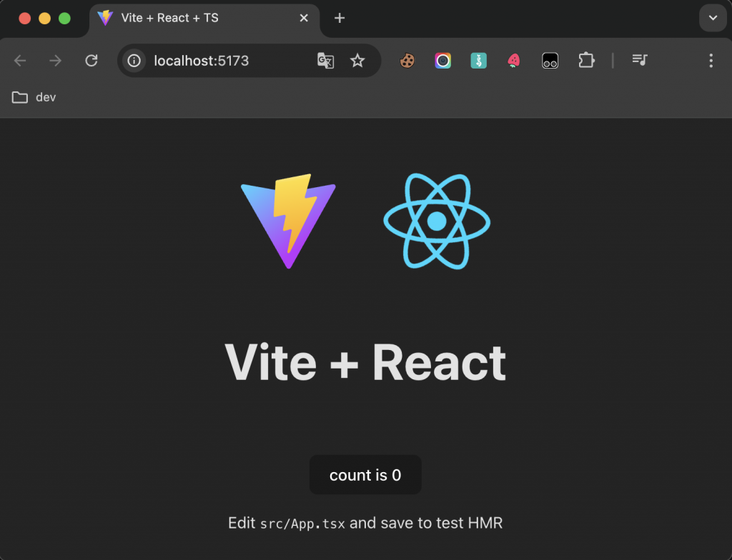
Task: Open Chrome's three-dot menu
Action: pyautogui.click(x=711, y=61)
